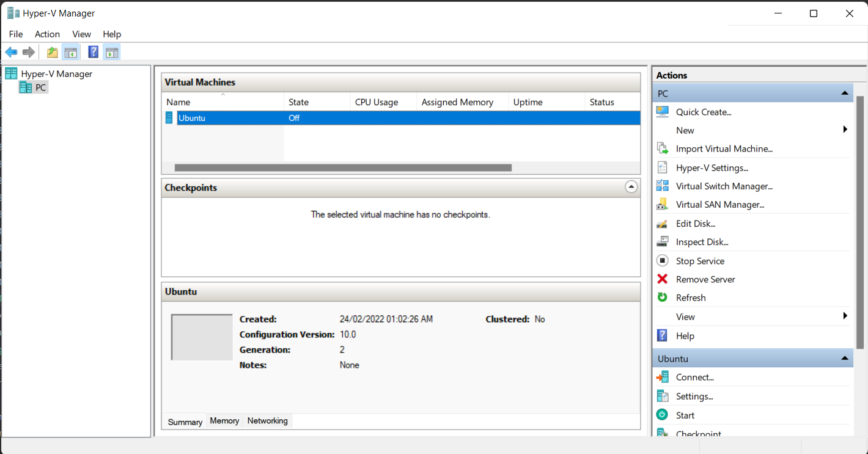
Task: Collapse the PC actions section
Action: point(846,92)
